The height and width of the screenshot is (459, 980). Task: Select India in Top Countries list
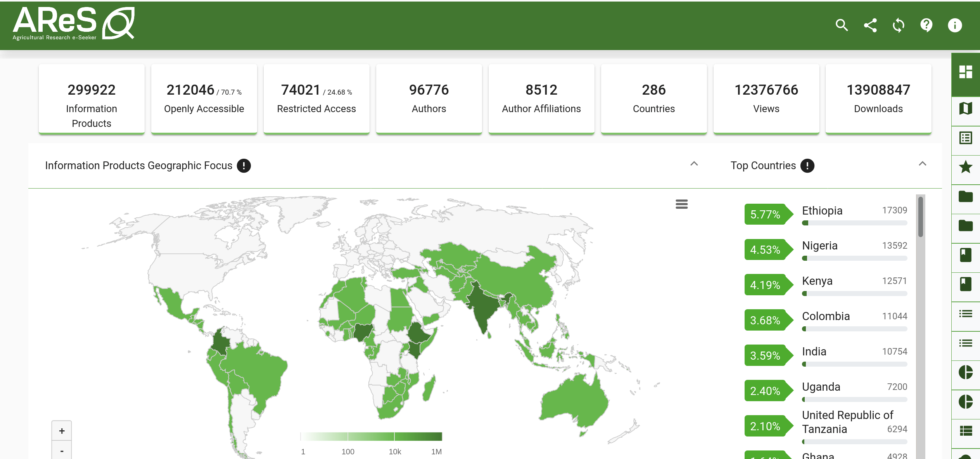(814, 352)
